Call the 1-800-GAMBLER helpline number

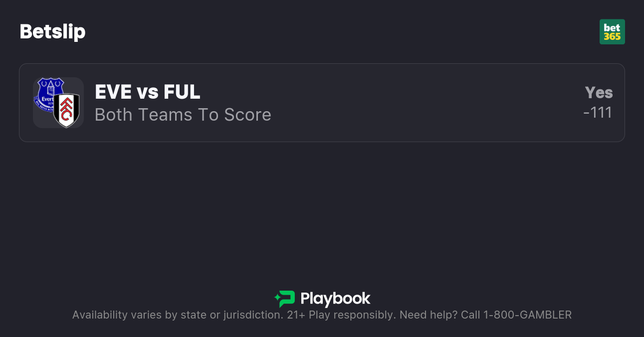click(527, 315)
